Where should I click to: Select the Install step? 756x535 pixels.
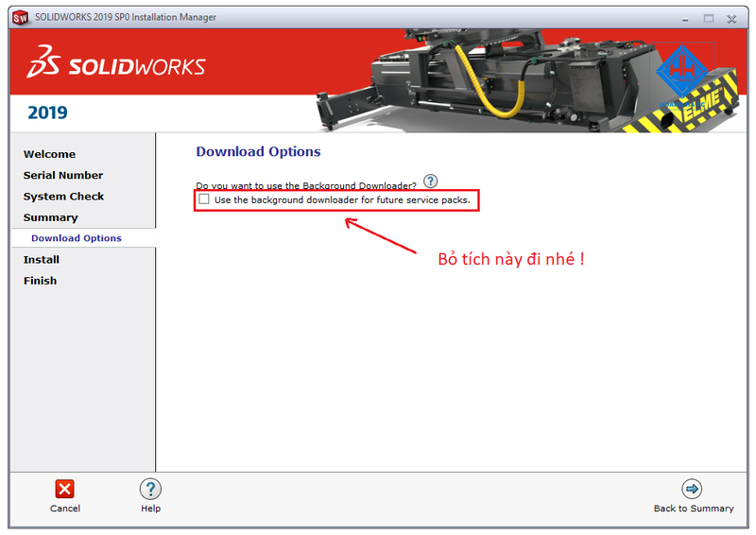(x=42, y=260)
